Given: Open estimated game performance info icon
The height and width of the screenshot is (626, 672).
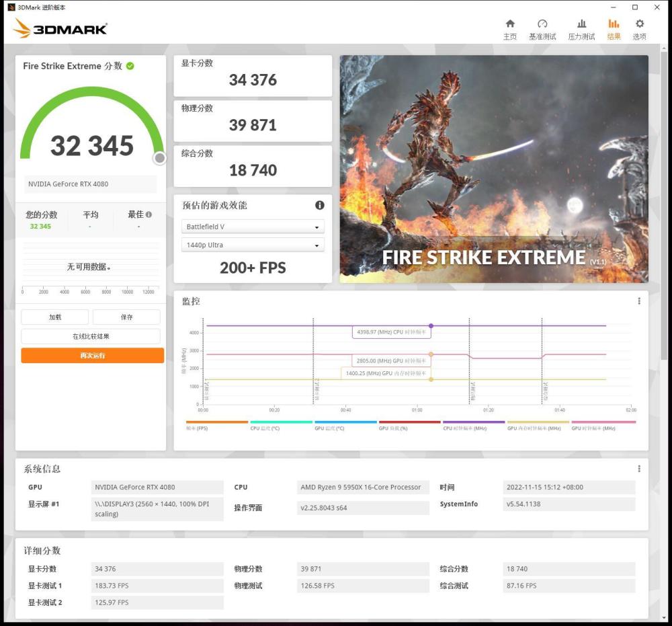Looking at the screenshot, I should (x=320, y=205).
